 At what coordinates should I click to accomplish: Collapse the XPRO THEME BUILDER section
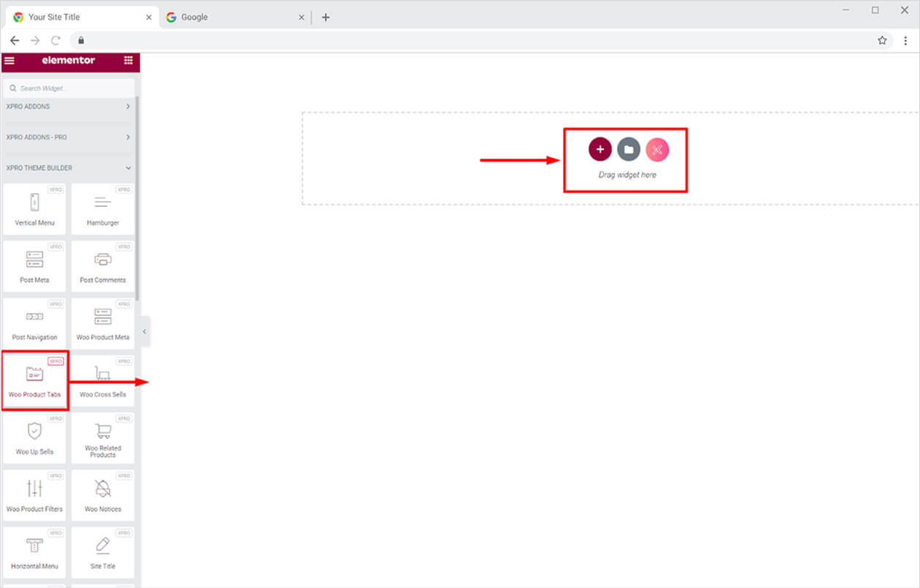pos(68,168)
